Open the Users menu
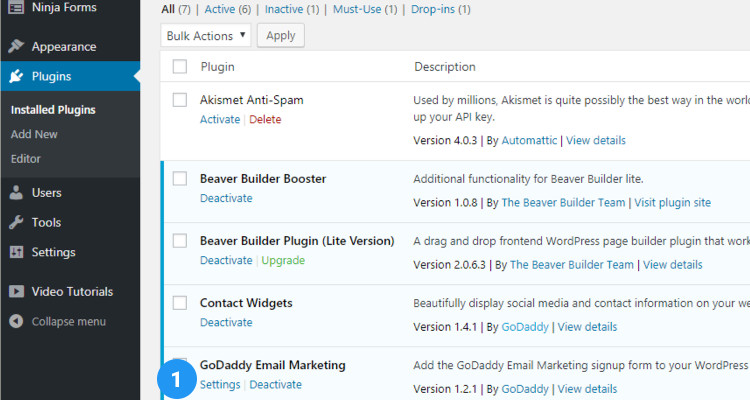Screen dimensions: 750x400 click(x=46, y=192)
